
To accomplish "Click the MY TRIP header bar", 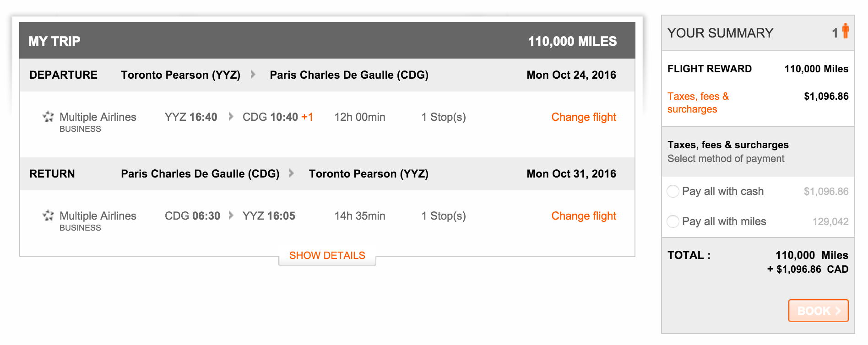I will [x=327, y=41].
